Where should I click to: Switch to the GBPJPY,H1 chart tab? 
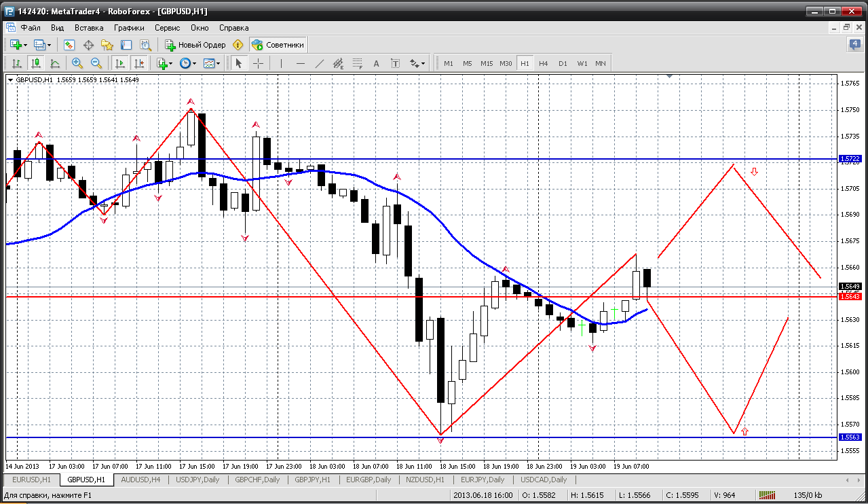313,480
